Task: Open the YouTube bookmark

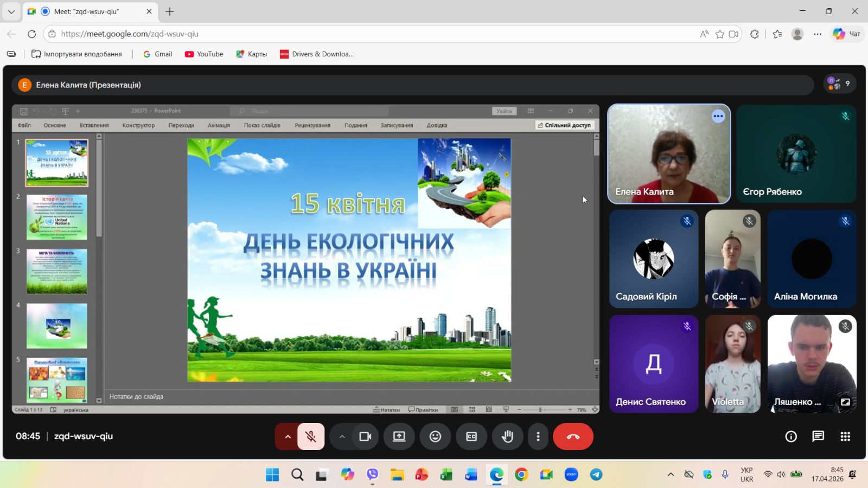Action: 204,54
